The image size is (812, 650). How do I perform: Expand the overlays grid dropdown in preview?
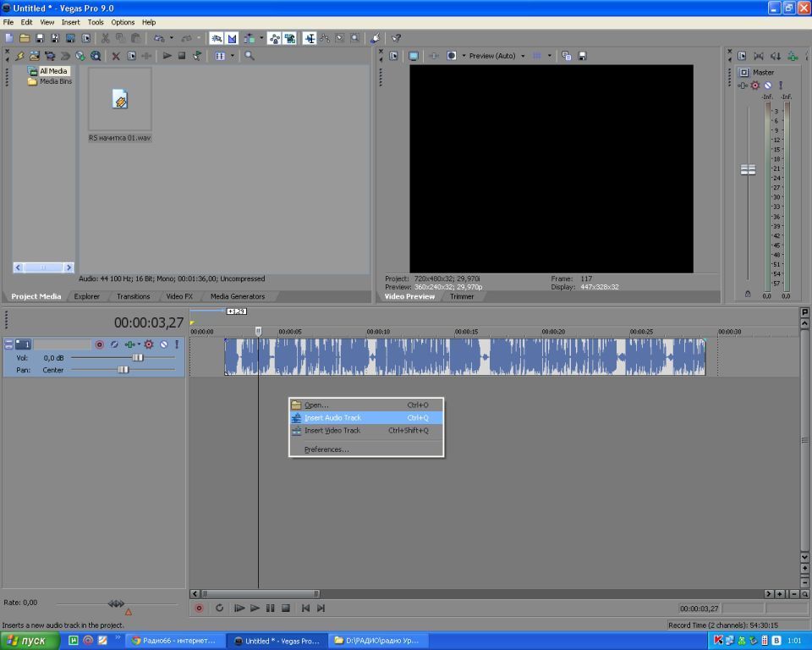(550, 56)
